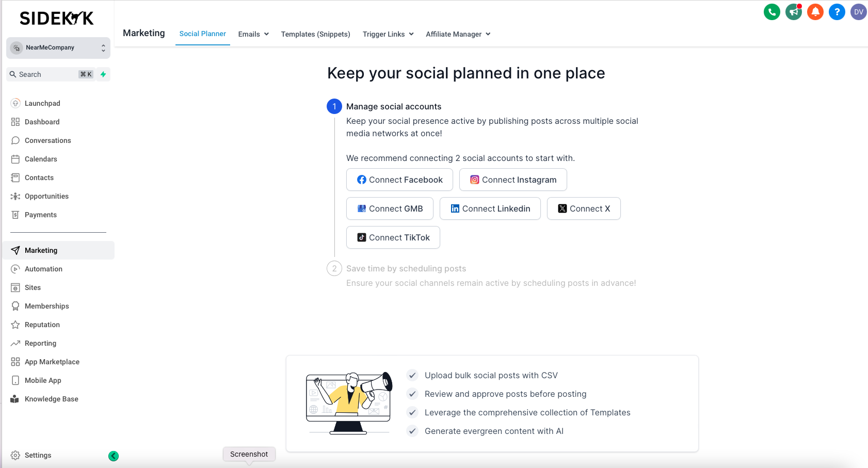This screenshot has width=868, height=468.
Task: Open the DV user avatar menu
Action: 858,12
